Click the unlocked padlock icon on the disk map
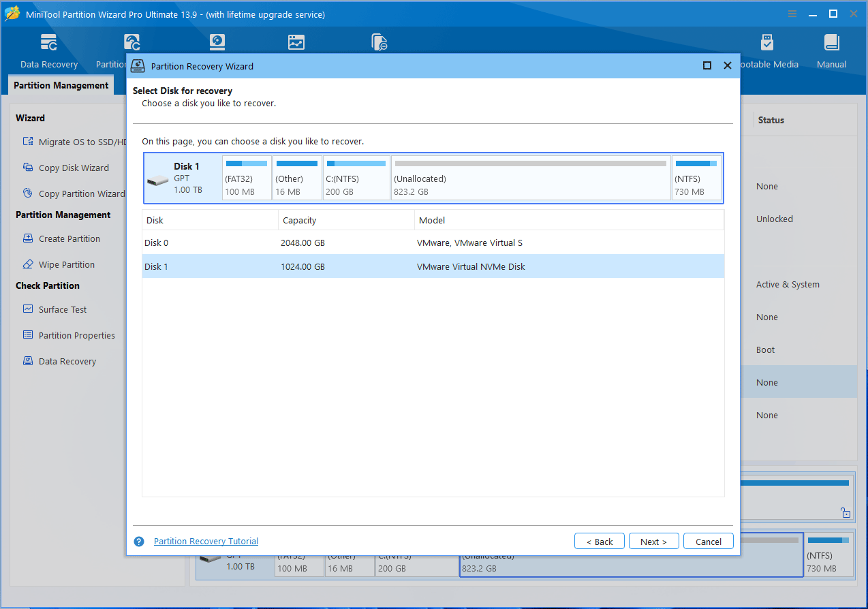Image resolution: width=868 pixels, height=609 pixels. (x=845, y=512)
